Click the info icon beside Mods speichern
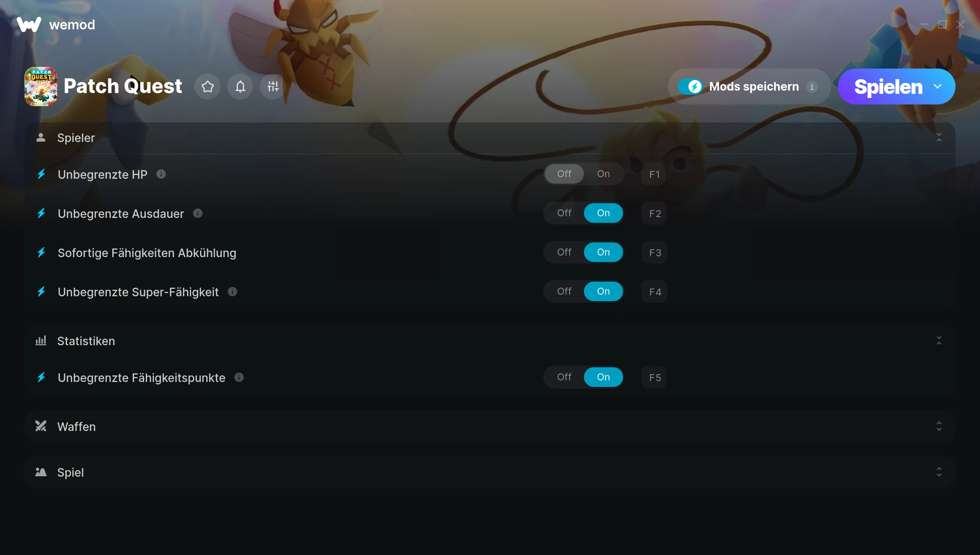This screenshot has height=555, width=980. tap(812, 87)
